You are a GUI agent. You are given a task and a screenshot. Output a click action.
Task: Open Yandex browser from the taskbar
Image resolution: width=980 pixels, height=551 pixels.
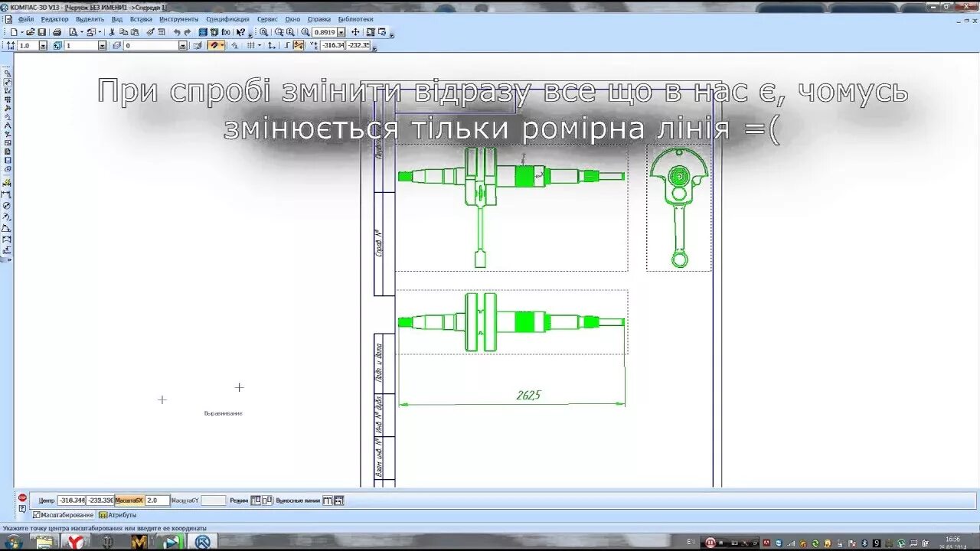pyautogui.click(x=76, y=542)
